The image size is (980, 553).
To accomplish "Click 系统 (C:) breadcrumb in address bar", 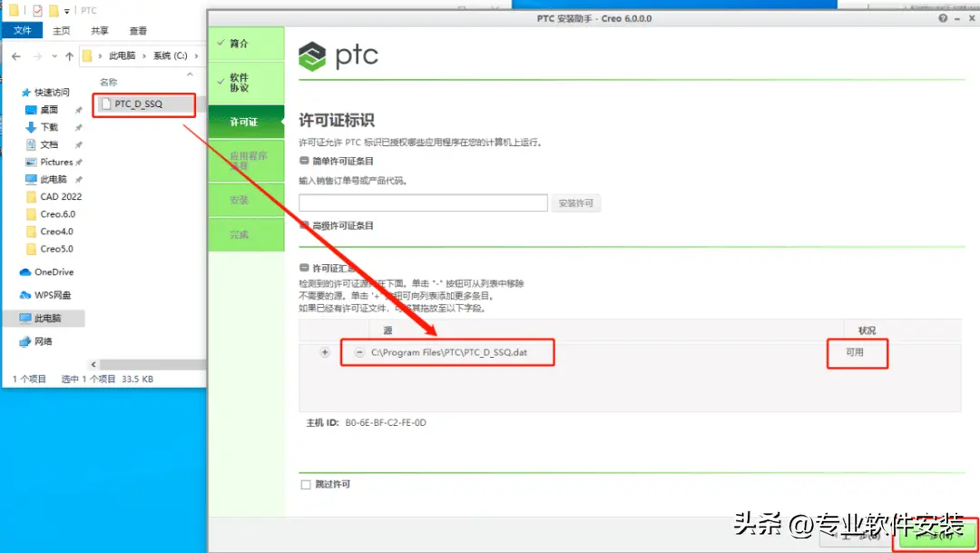I will click(170, 56).
